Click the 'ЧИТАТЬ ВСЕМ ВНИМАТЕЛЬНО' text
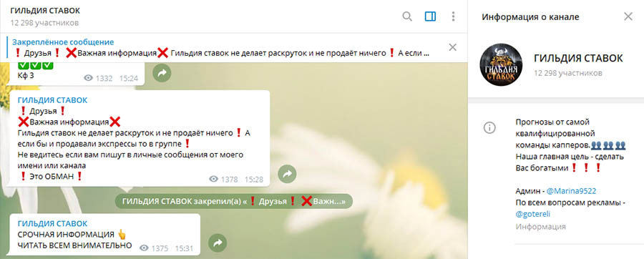This screenshot has width=644, height=259. (74, 245)
